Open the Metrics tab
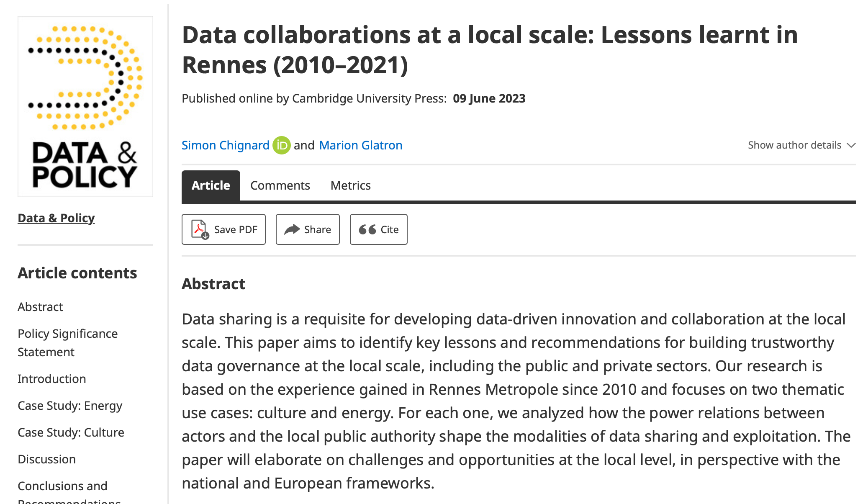The height and width of the screenshot is (504, 868). 350,185
